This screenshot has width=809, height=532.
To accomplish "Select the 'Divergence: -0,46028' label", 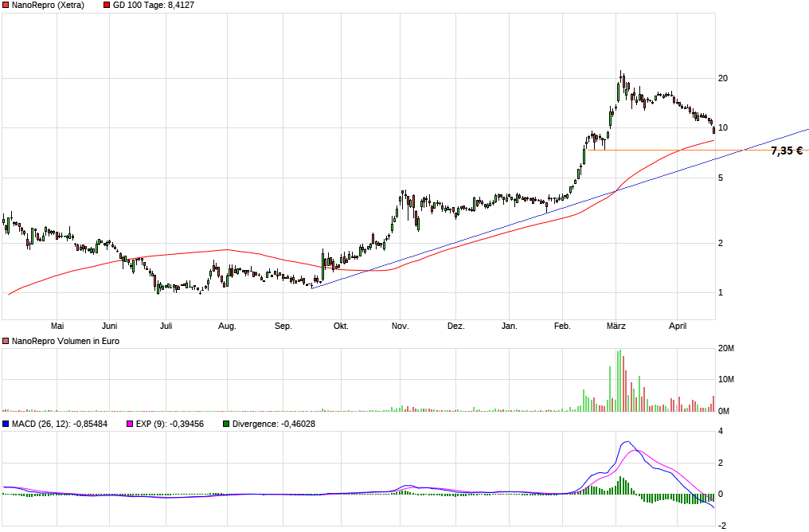I will pyautogui.click(x=273, y=424).
